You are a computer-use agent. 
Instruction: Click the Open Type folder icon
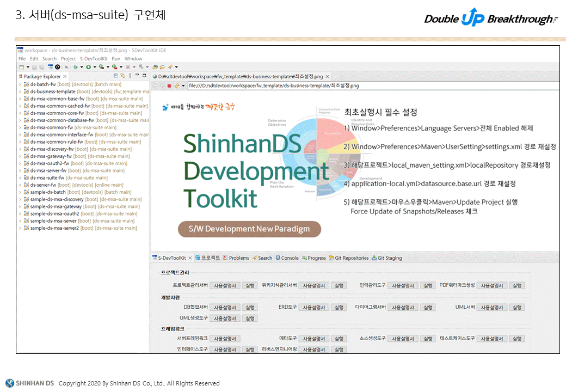click(x=155, y=67)
